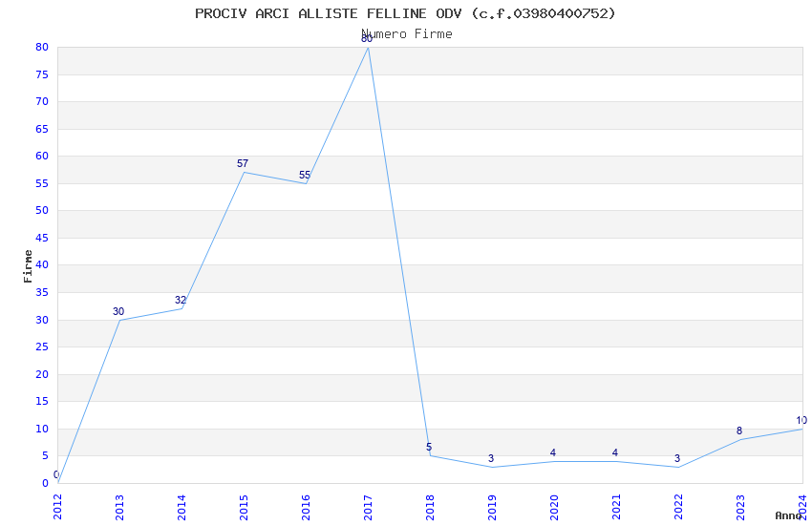Click the data label 57 above 2015
812x525 pixels.
(x=243, y=163)
